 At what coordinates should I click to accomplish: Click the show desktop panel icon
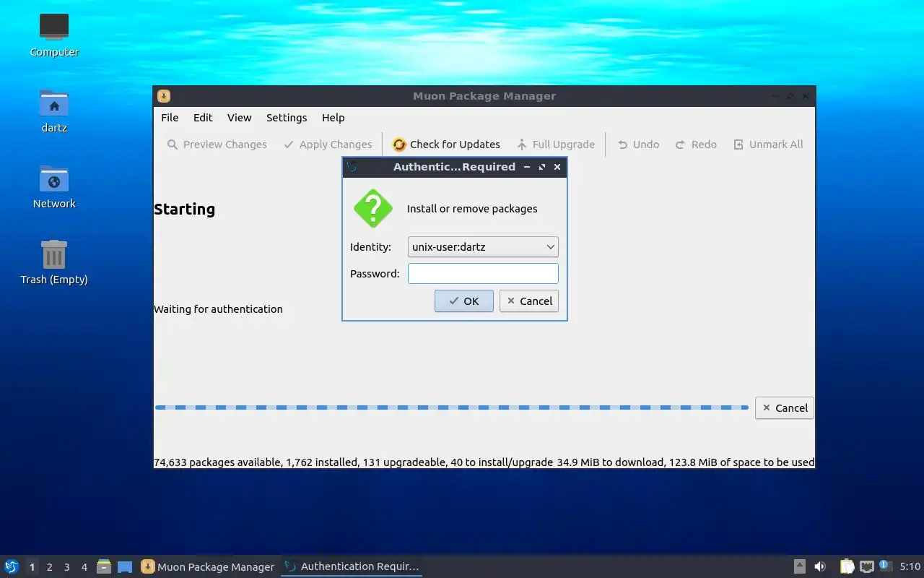[125, 567]
